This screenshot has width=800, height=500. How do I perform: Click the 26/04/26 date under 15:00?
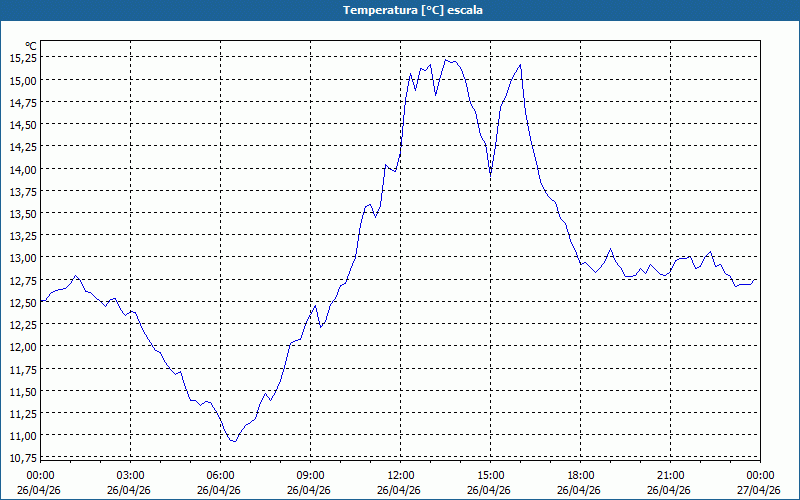[489, 490]
